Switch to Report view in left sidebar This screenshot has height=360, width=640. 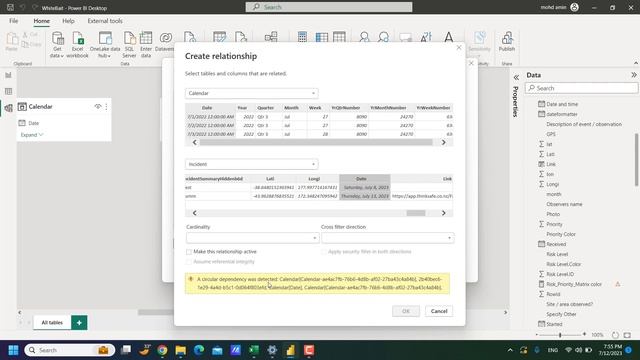(x=8, y=75)
